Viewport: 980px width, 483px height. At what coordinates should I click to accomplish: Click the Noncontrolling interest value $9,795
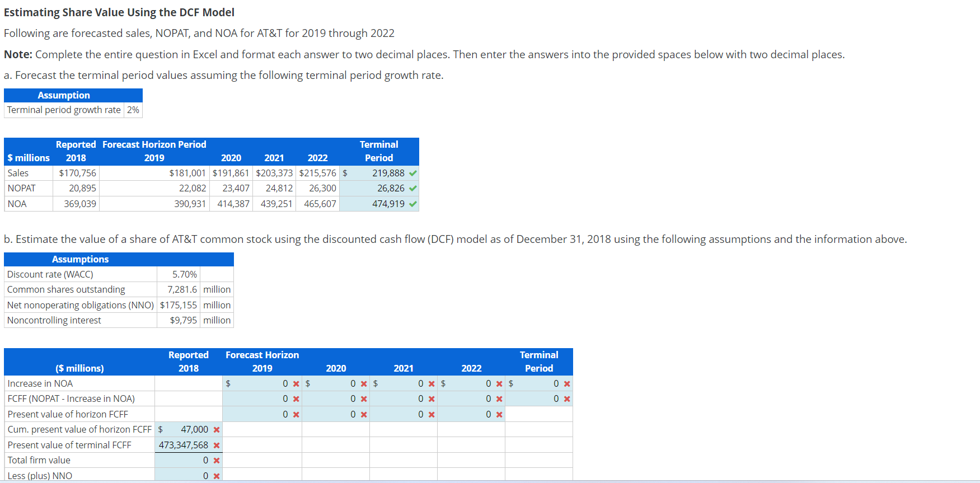click(x=184, y=320)
